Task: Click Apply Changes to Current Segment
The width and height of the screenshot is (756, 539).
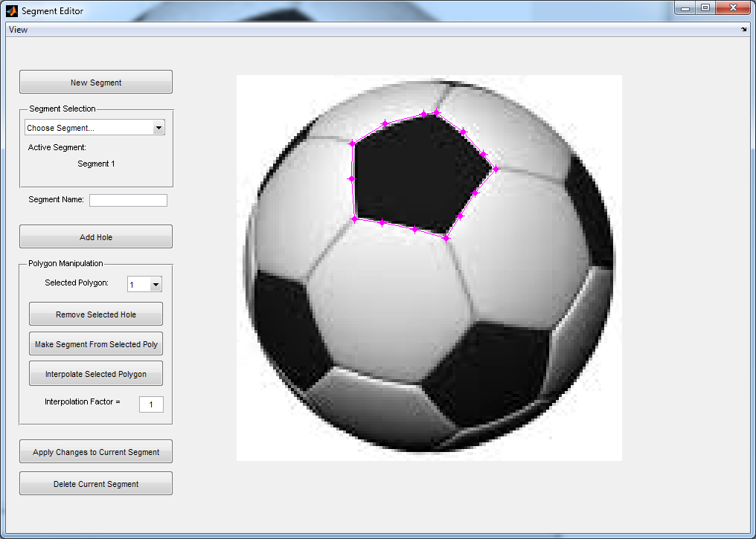Action: click(x=96, y=452)
